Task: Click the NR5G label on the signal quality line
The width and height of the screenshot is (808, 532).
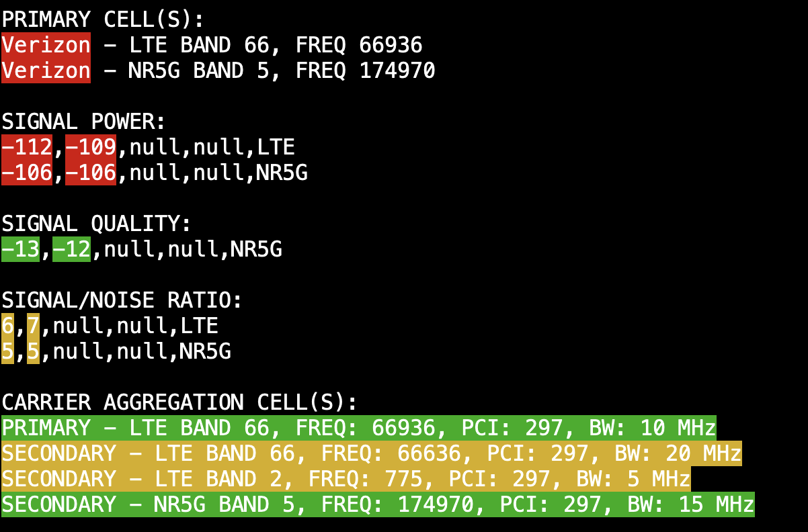Action: (x=256, y=249)
